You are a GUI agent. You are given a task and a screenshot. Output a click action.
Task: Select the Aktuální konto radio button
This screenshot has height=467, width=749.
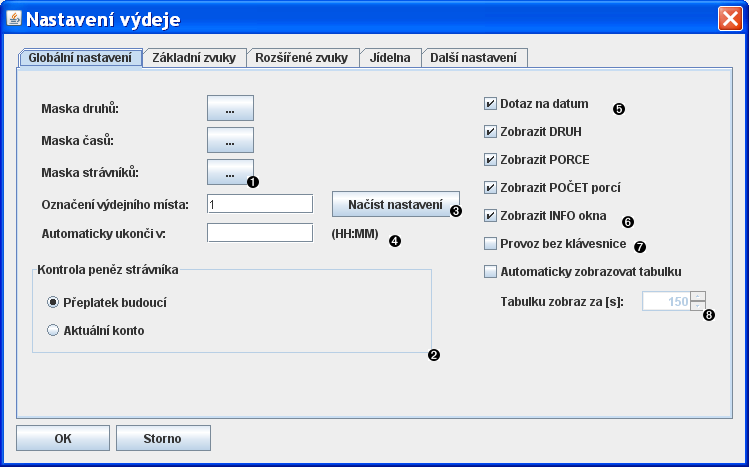[x=53, y=329]
